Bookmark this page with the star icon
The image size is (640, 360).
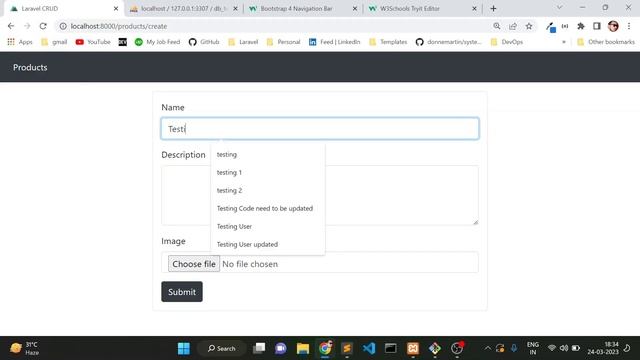click(x=529, y=26)
